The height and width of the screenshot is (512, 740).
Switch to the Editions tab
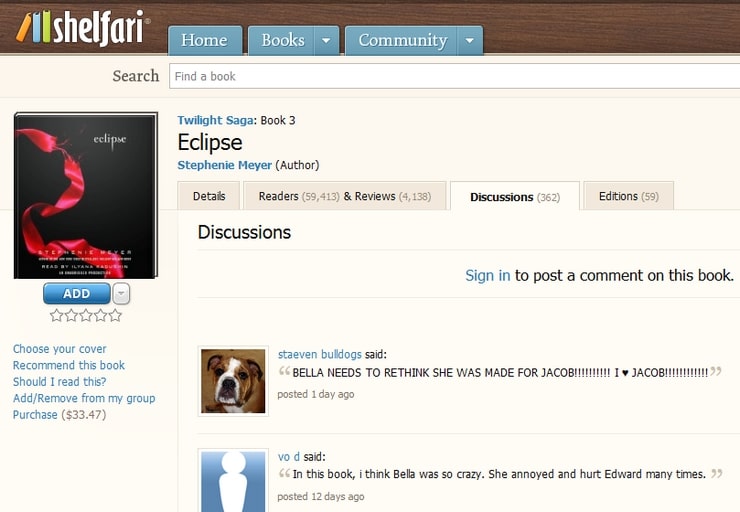pyautogui.click(x=629, y=196)
